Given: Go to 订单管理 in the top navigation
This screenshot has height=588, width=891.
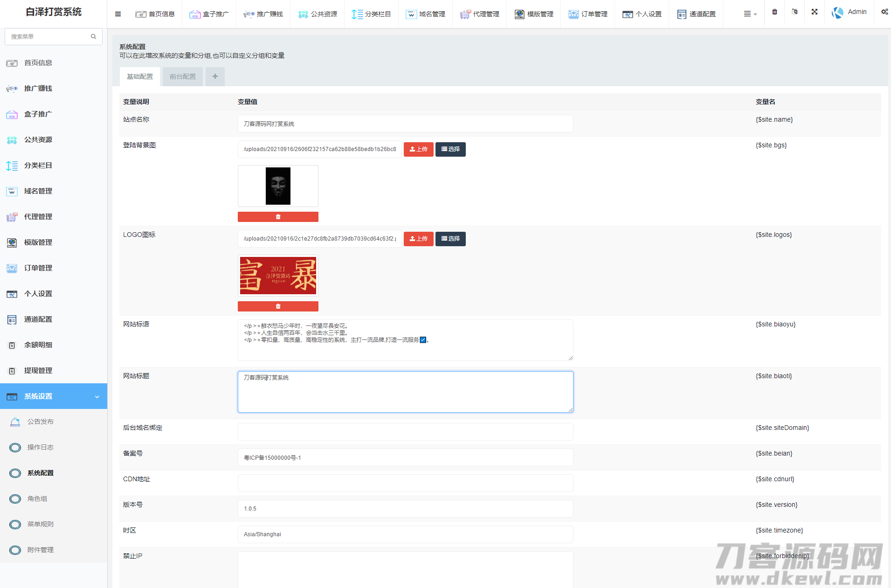Looking at the screenshot, I should pyautogui.click(x=588, y=14).
